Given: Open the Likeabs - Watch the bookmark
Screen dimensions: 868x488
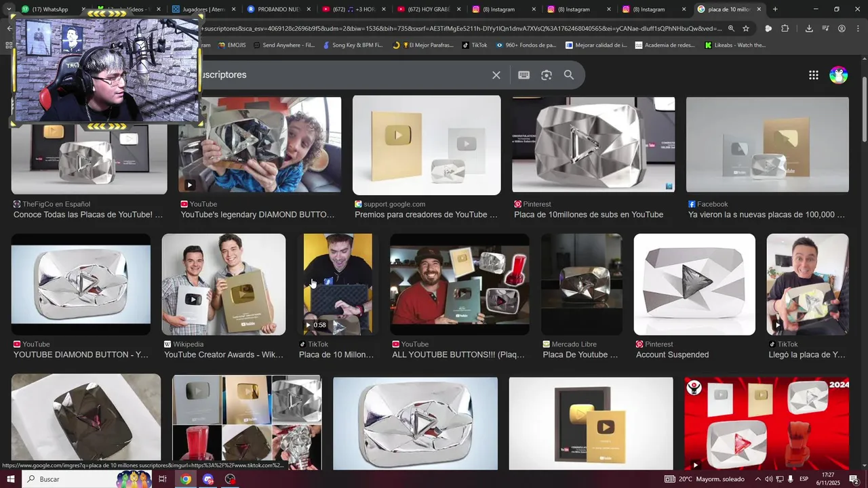Looking at the screenshot, I should point(735,45).
